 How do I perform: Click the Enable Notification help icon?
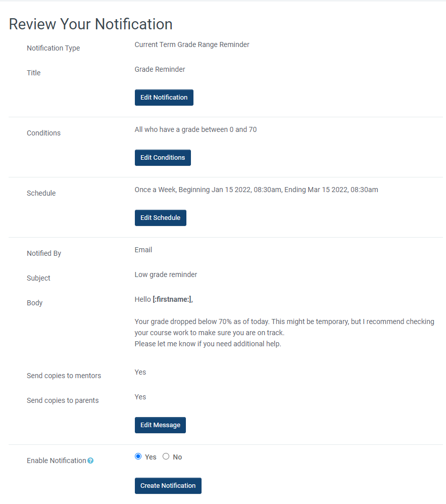coord(90,461)
